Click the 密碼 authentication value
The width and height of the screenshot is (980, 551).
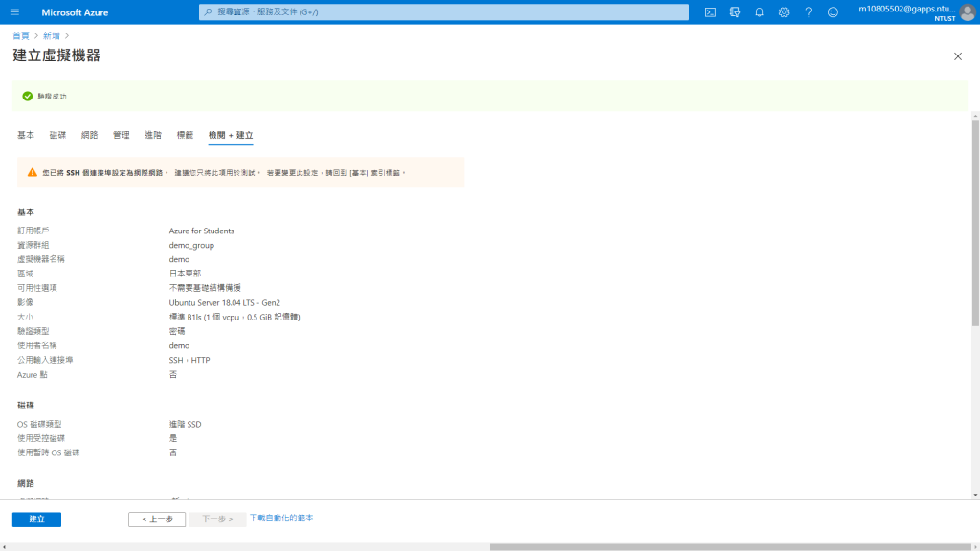177,331
